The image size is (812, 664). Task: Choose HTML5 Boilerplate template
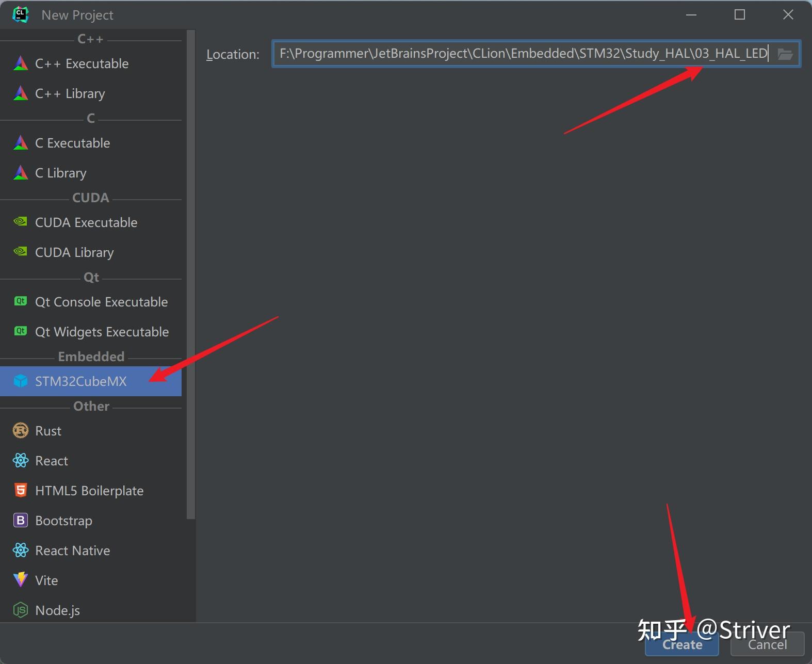(91, 491)
